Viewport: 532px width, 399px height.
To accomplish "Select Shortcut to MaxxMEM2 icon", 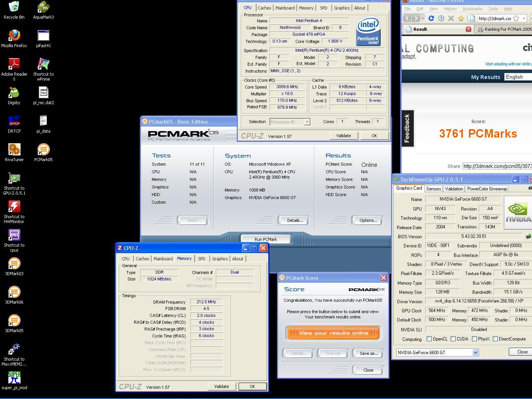I will [x=14, y=355].
